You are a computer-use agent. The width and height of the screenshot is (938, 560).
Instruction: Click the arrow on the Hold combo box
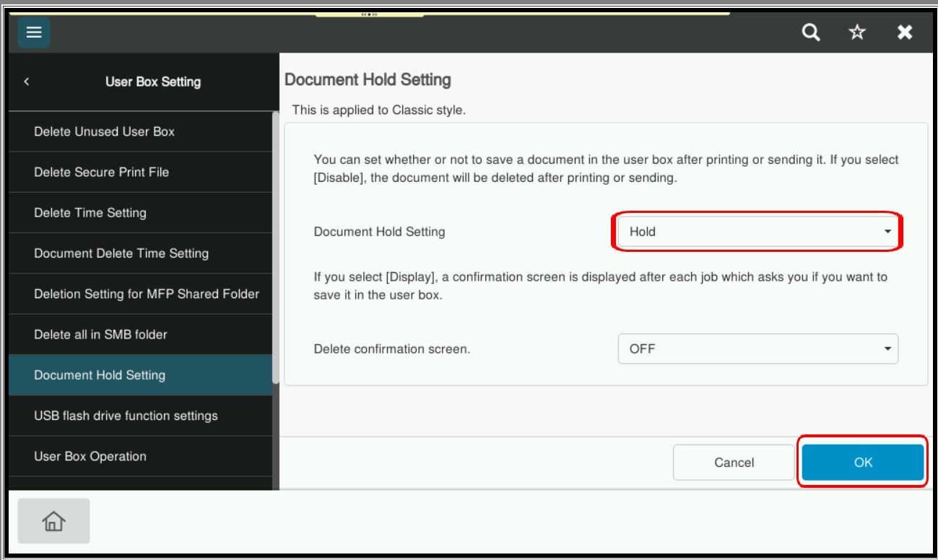(x=887, y=232)
